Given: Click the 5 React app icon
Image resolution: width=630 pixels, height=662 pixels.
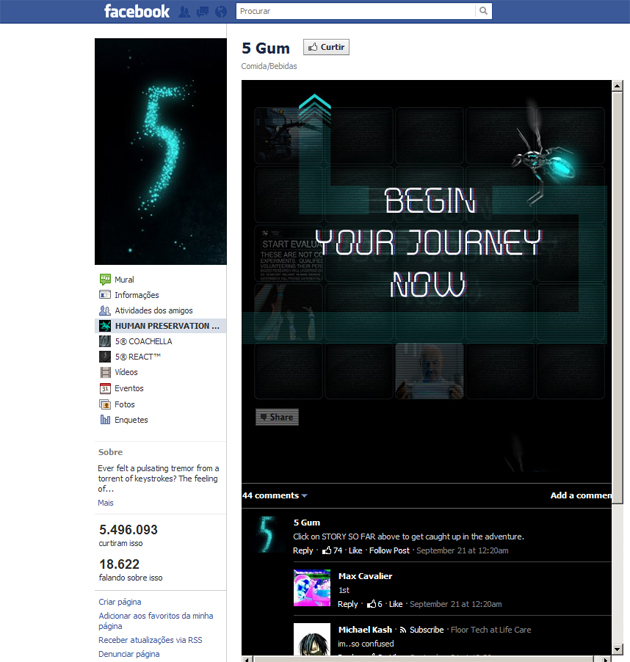Looking at the screenshot, I should tap(105, 357).
